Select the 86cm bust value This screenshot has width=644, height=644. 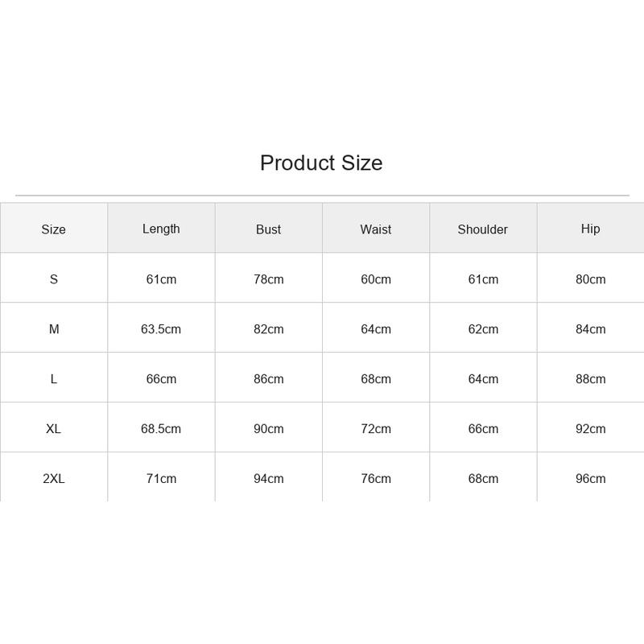pyautogui.click(x=269, y=379)
